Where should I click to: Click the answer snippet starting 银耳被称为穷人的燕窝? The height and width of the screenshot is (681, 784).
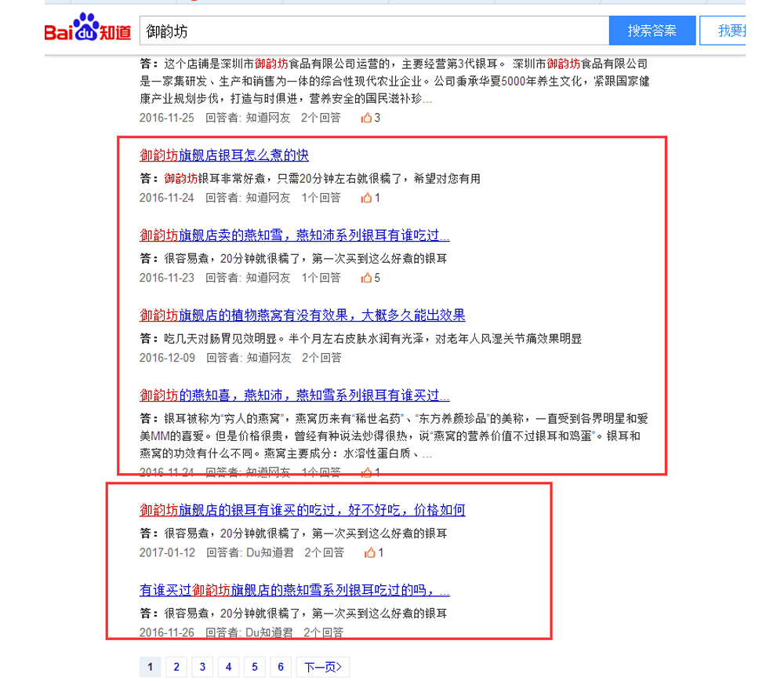click(394, 435)
